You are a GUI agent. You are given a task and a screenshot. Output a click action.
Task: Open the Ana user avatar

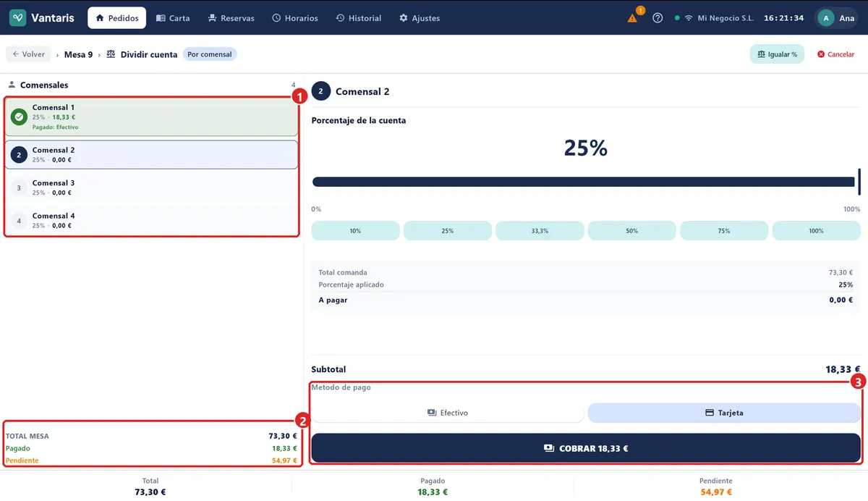[827, 18]
